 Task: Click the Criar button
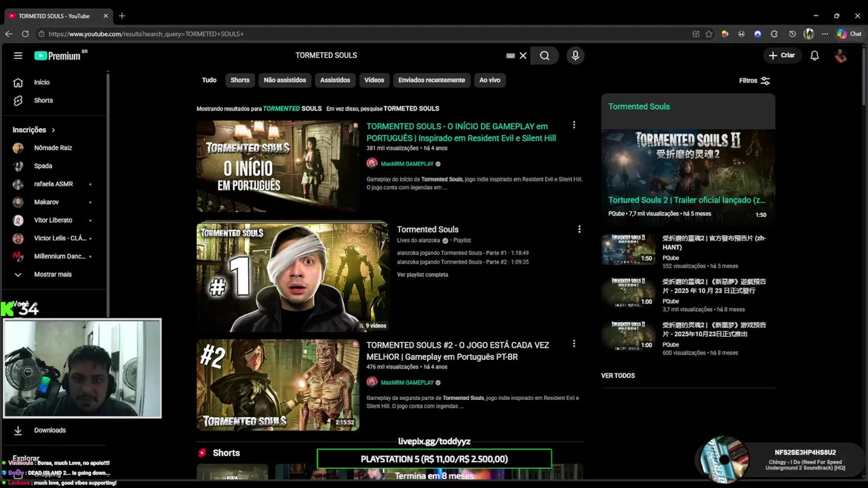click(781, 56)
